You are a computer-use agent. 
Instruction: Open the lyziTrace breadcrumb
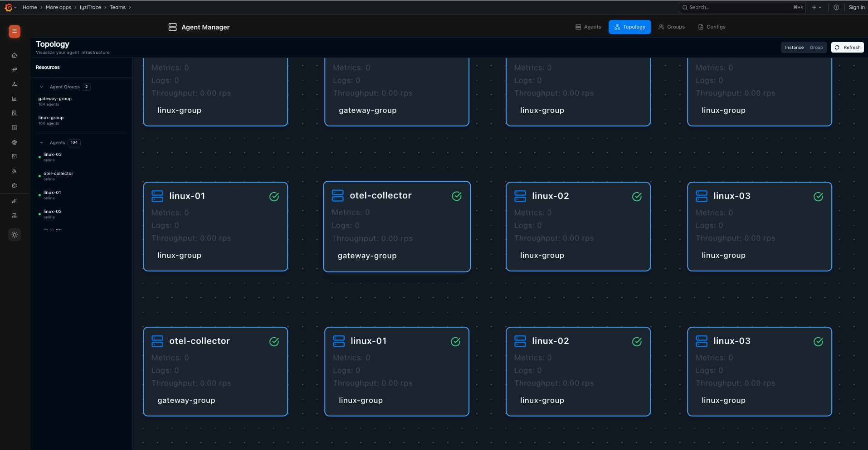(91, 7)
